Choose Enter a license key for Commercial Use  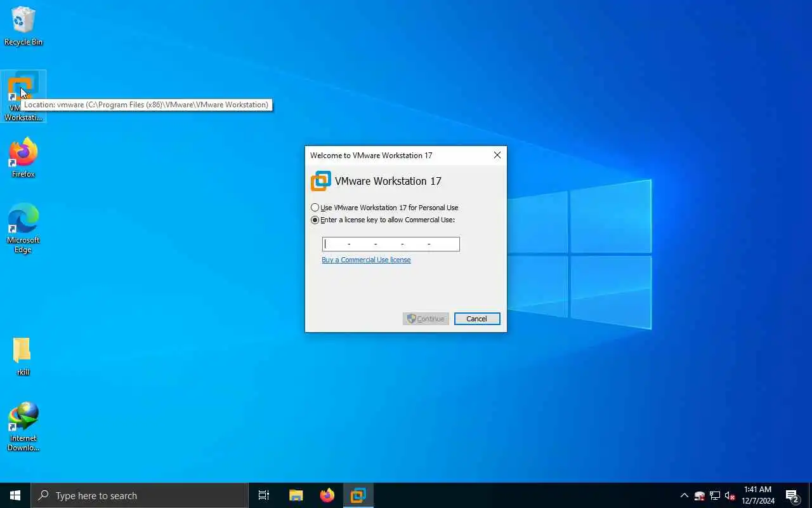pos(383,220)
